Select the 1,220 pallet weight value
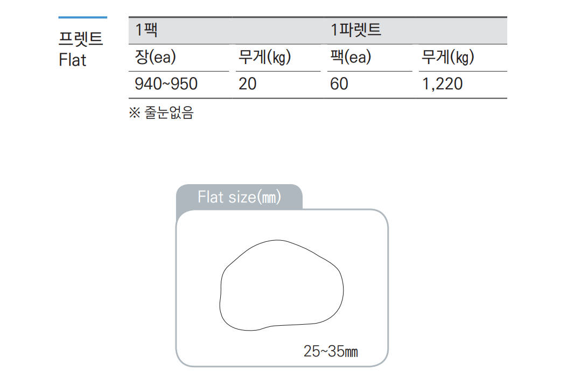Image resolution: width=567 pixels, height=392 pixels. 443,84
